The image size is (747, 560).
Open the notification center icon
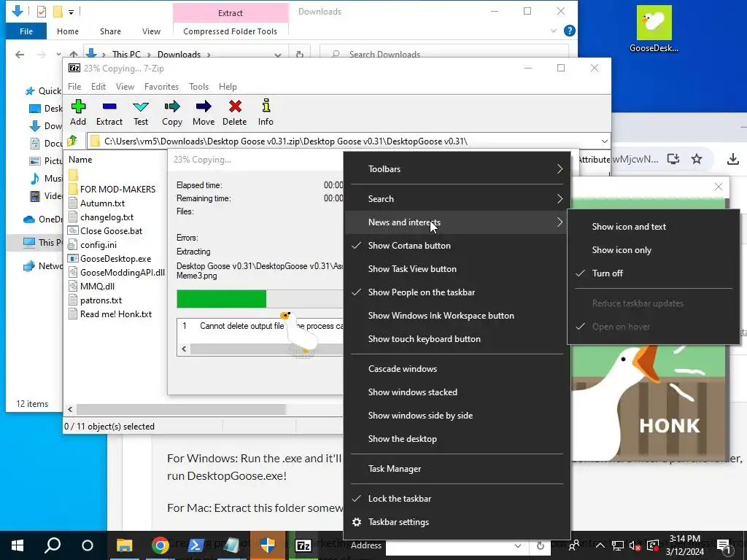point(724,545)
